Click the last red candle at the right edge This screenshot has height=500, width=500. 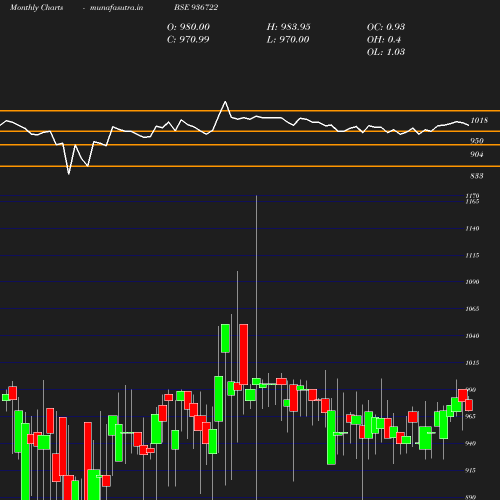[469, 405]
